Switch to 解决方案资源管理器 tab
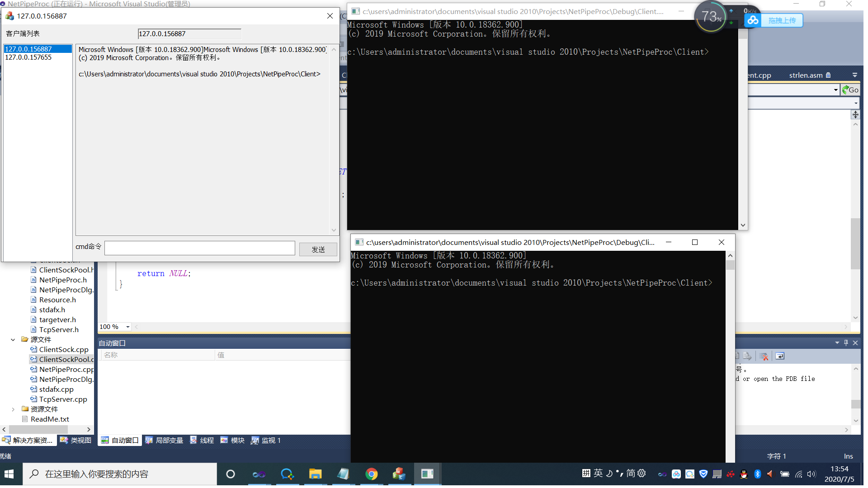868x488 pixels. 28,440
